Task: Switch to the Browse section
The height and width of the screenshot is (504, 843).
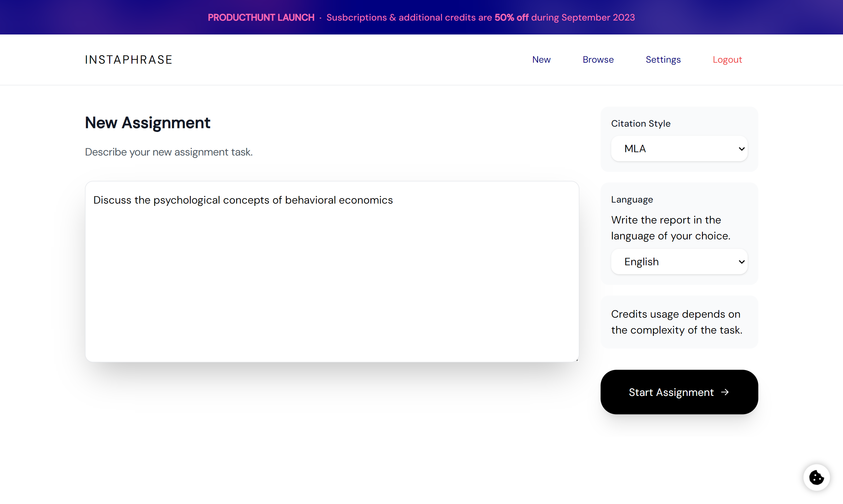Action: click(x=598, y=59)
